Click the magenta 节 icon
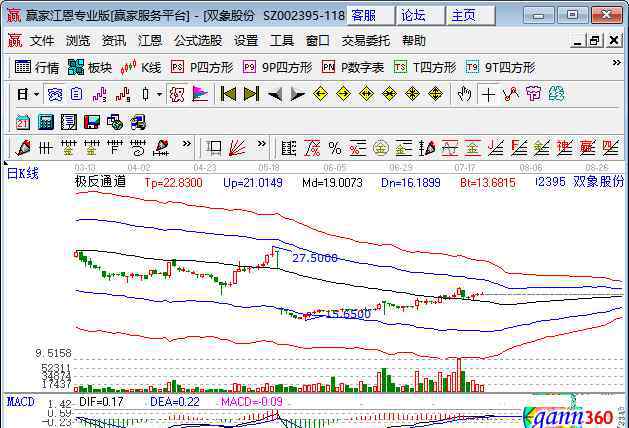 534,94
